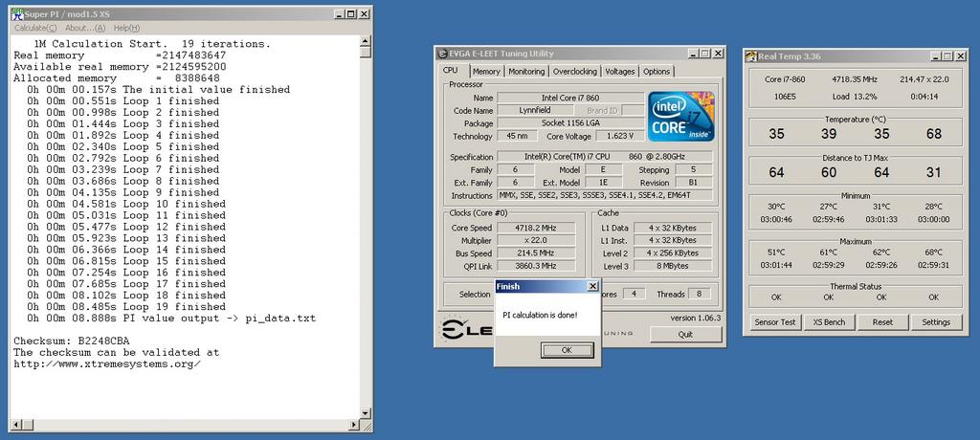Switch to the Memory tab in E-LEET
980x440 pixels.
[x=486, y=71]
